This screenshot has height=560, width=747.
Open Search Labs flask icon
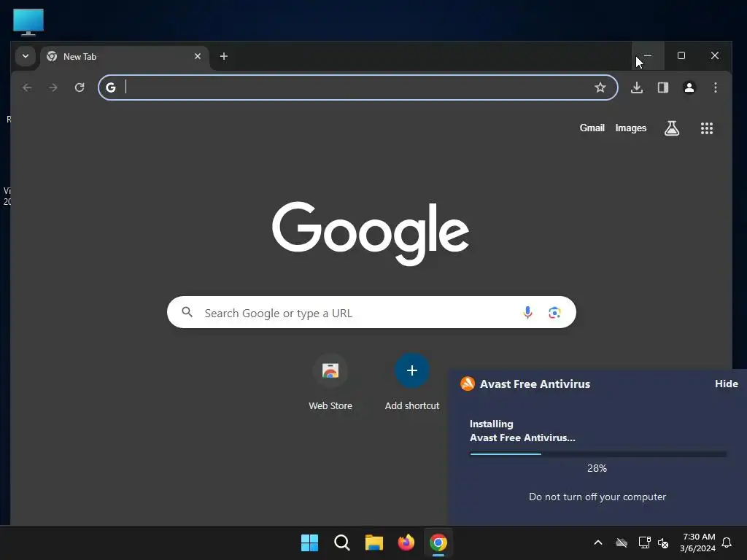pyautogui.click(x=672, y=128)
